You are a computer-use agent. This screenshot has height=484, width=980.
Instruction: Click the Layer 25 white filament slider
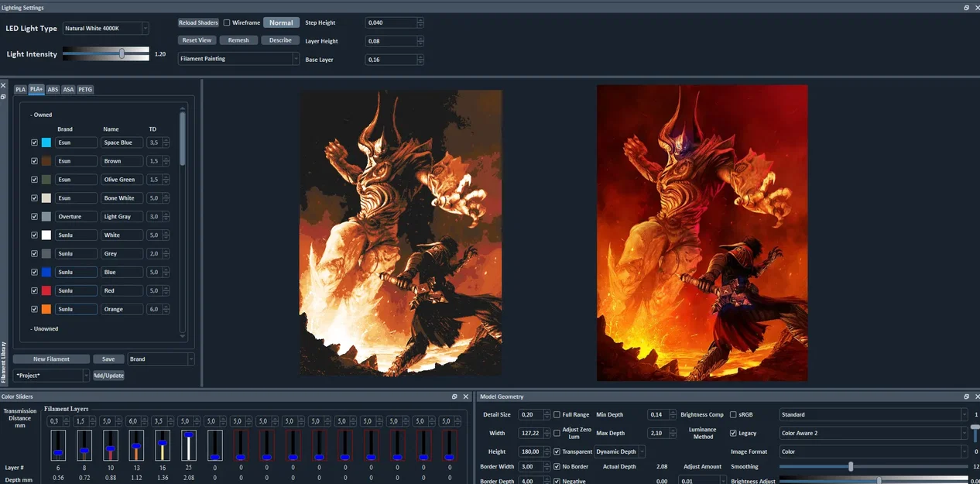[x=188, y=445]
